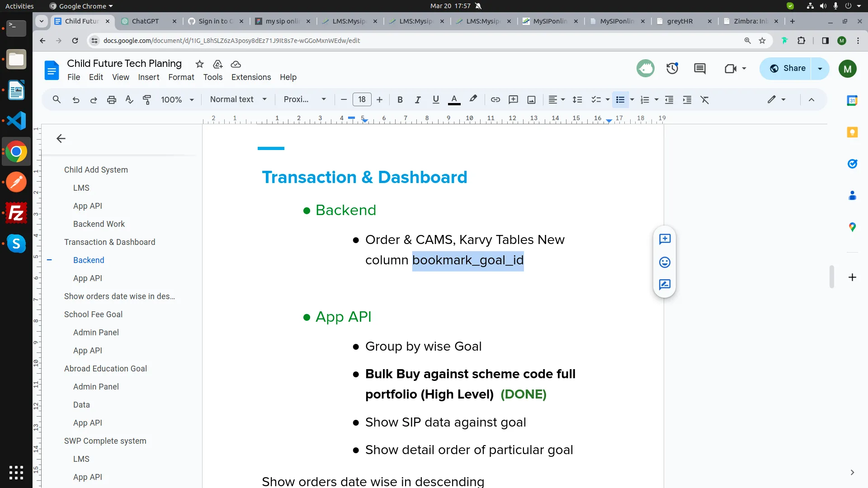Click the highlight color pen icon
Screen dimensions: 868x488
[x=473, y=99]
